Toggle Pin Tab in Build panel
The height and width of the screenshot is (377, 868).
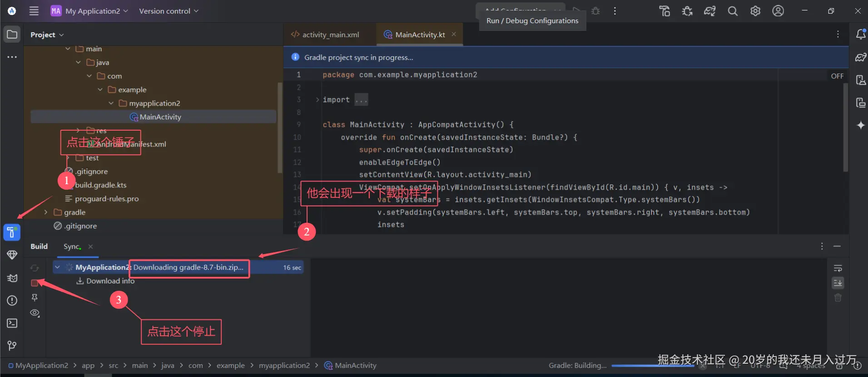point(35,298)
